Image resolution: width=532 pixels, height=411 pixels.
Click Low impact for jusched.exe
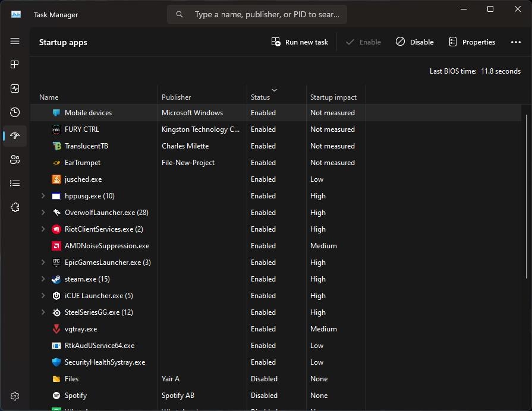pyautogui.click(x=317, y=179)
